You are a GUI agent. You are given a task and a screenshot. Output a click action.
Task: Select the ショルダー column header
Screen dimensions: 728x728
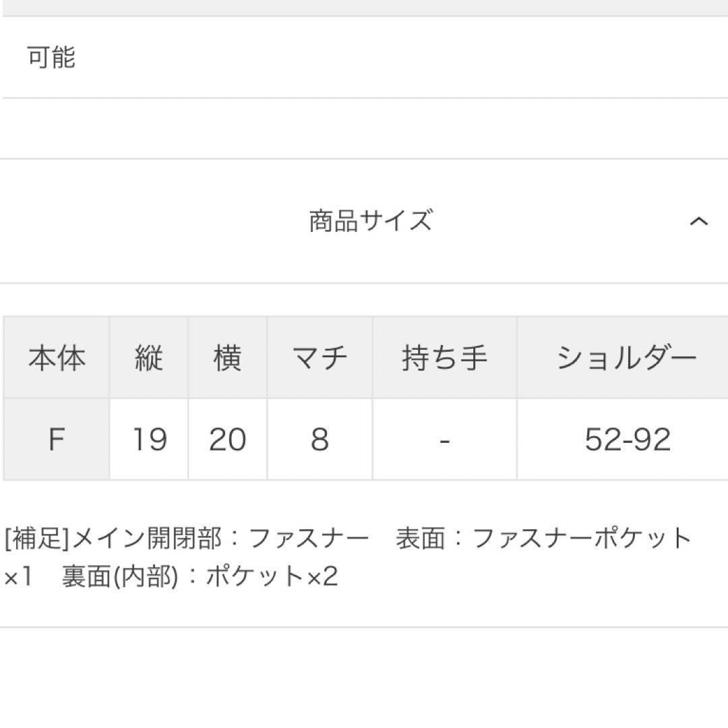pyautogui.click(x=626, y=359)
